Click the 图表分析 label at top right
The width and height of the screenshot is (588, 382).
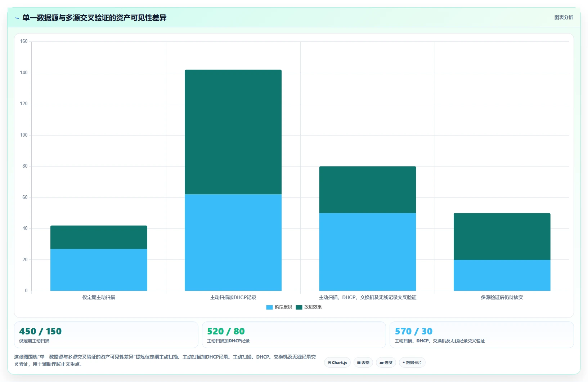[x=564, y=17]
